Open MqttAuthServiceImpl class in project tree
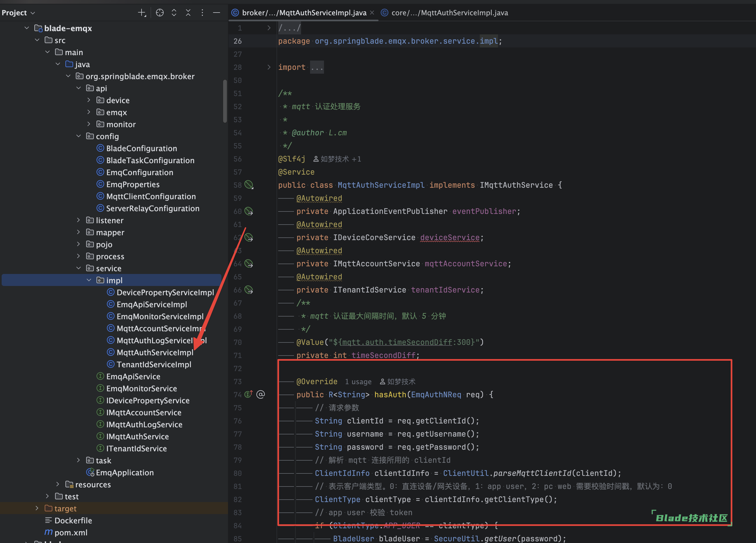Viewport: 756px width, 543px height. tap(155, 353)
